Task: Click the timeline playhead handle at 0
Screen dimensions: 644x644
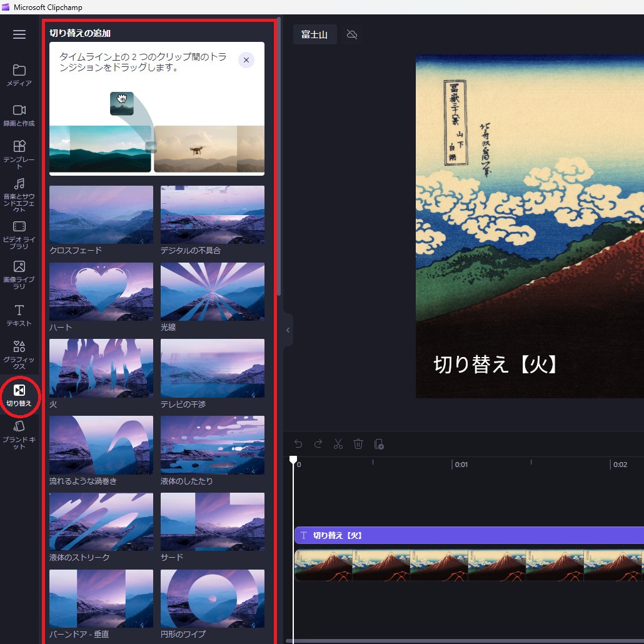Action: [x=293, y=460]
